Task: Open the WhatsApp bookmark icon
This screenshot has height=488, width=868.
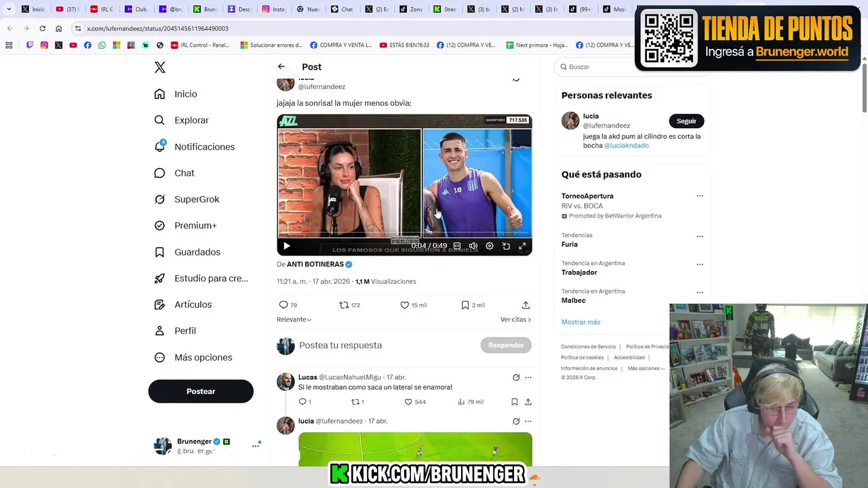Action: point(102,45)
